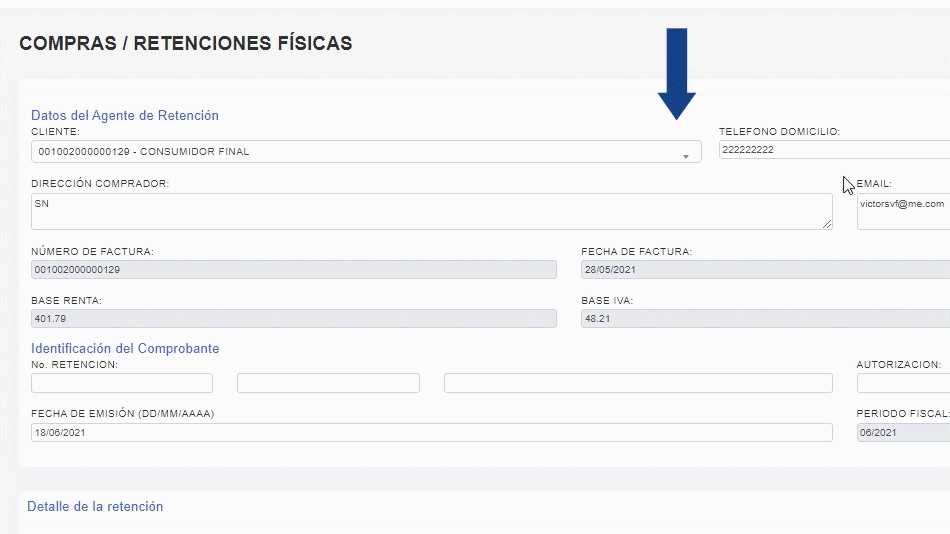
Task: Click the first No. RETENCION box
Action: pyautogui.click(x=122, y=383)
